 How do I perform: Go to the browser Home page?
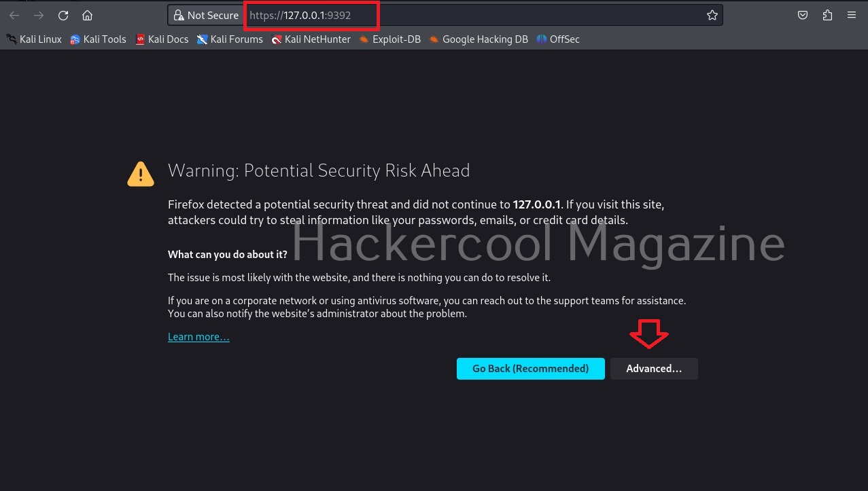(87, 15)
